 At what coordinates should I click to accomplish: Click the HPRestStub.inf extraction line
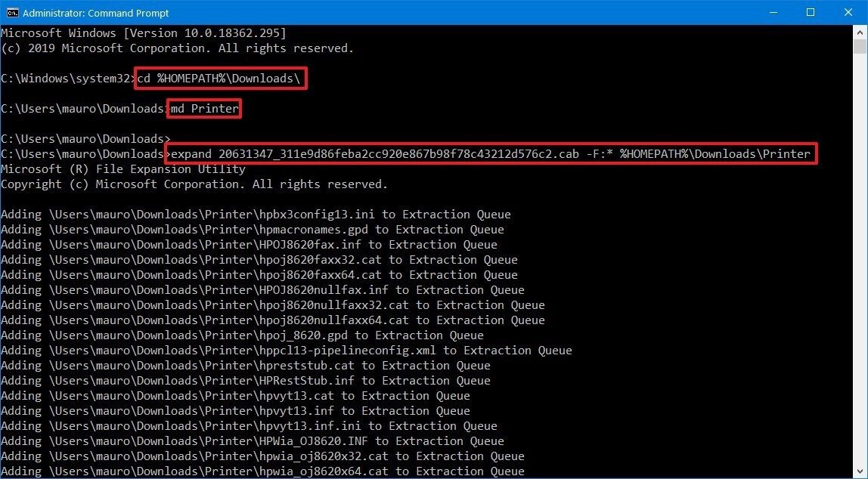tap(245, 381)
